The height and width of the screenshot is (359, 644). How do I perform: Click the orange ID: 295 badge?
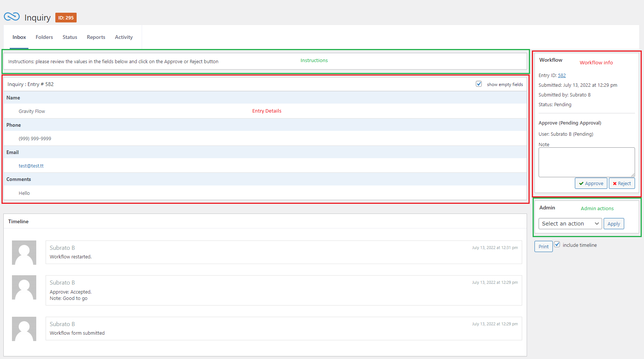tap(66, 18)
